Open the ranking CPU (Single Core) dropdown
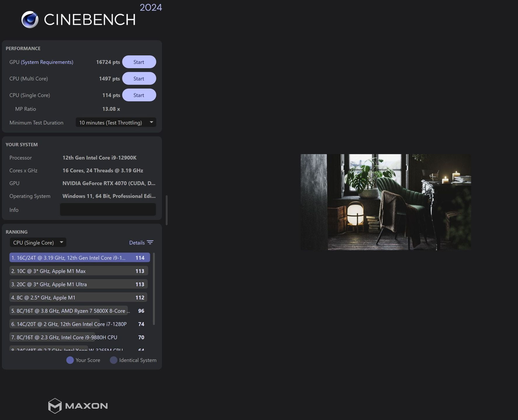Screen dimensions: 518x420 point(38,242)
